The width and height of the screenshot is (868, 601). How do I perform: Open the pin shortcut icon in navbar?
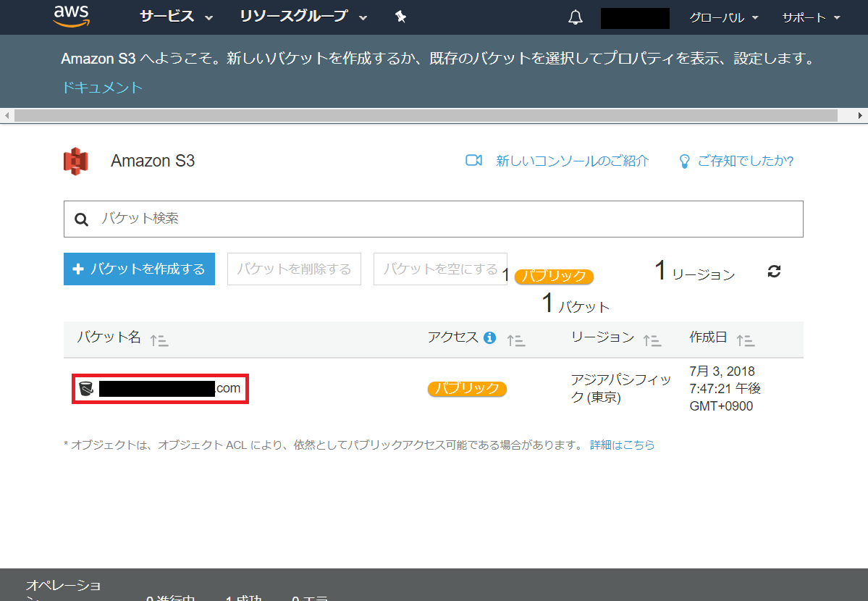coord(401,17)
